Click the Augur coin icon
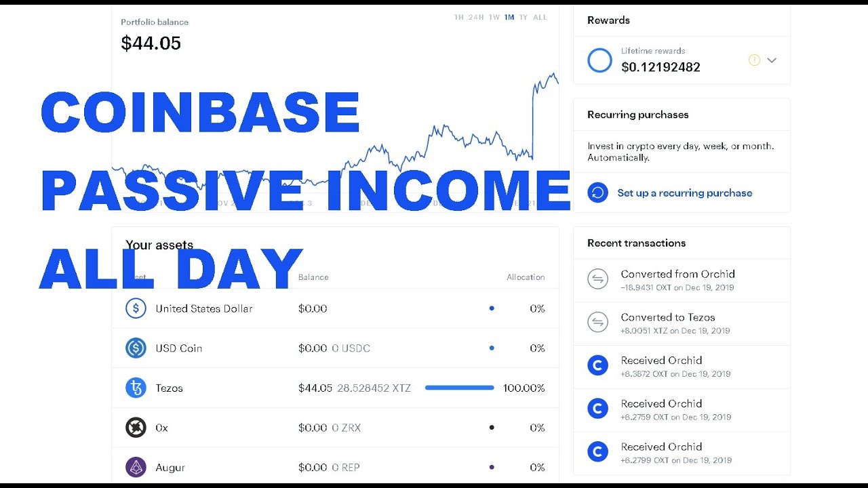Viewport: 868px width, 488px height. (136, 468)
